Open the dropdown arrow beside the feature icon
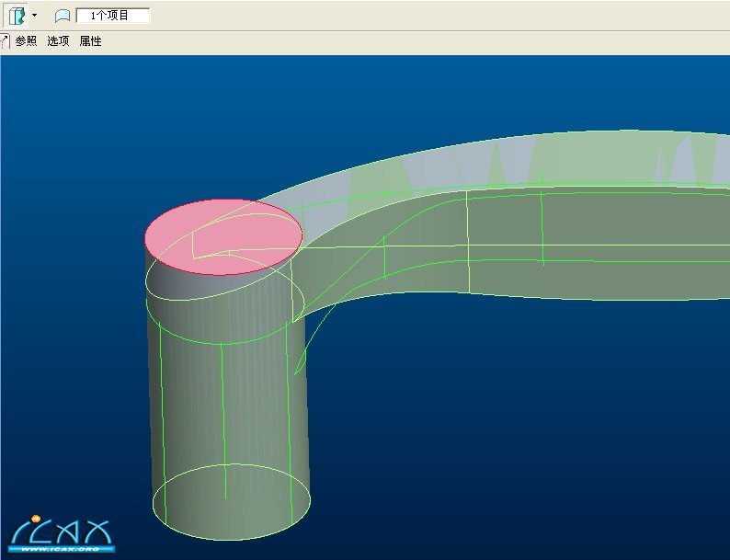Image resolution: width=730 pixels, height=560 pixels. coord(34,16)
